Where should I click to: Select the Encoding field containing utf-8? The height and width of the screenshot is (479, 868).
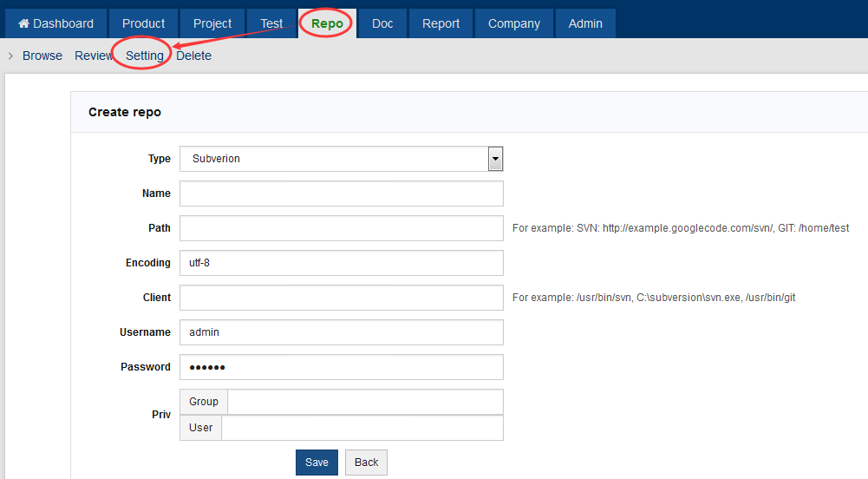[x=341, y=263]
